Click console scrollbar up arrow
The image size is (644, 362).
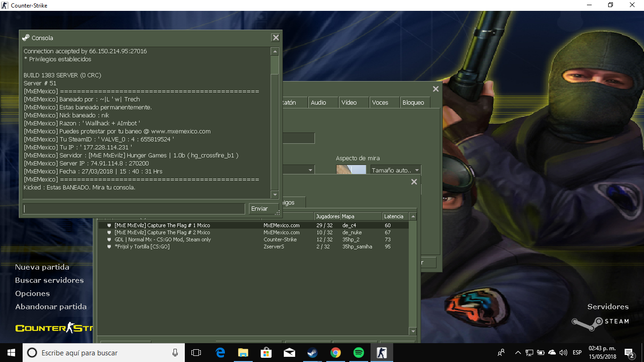[275, 51]
